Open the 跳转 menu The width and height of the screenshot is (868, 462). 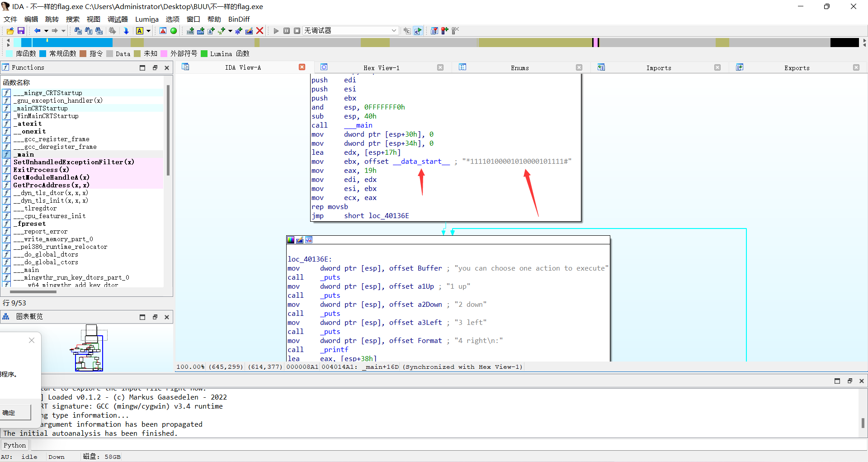click(52, 19)
